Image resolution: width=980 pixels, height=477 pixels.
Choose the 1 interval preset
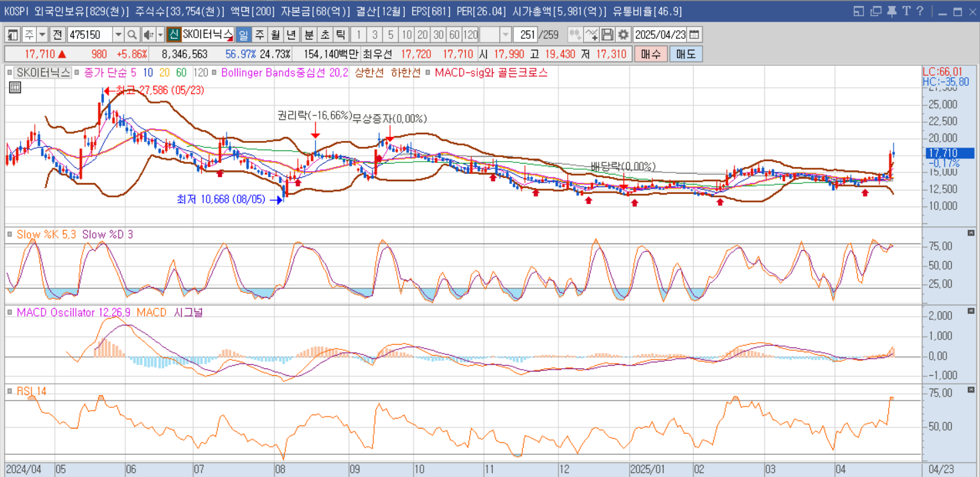click(x=359, y=35)
